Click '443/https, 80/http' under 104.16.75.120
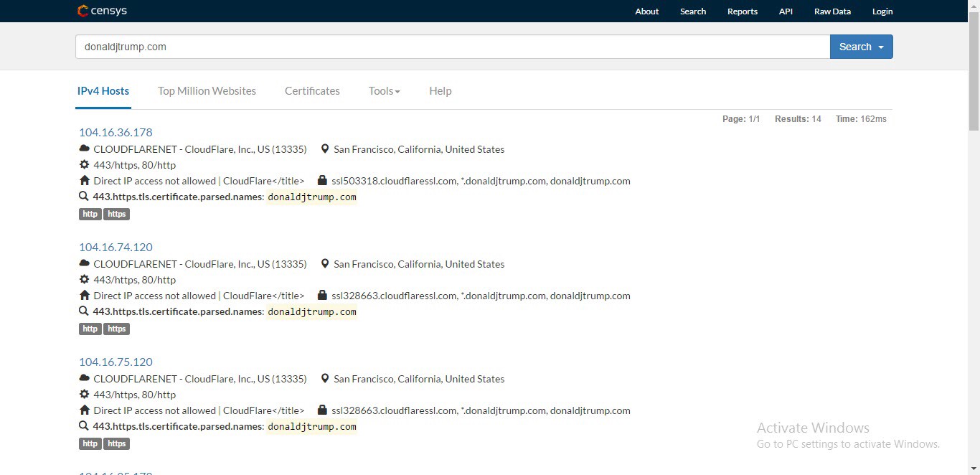Screen dimensions: 980x475 (x=135, y=395)
